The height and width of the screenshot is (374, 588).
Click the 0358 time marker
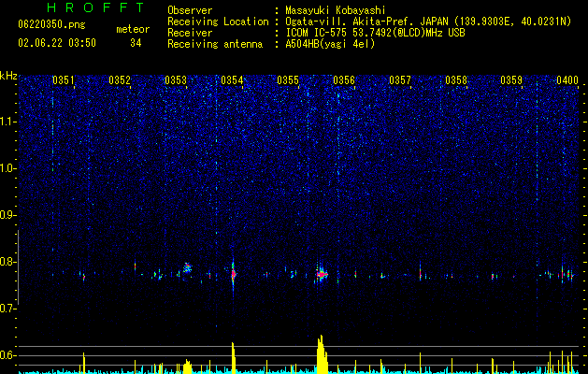(x=456, y=79)
